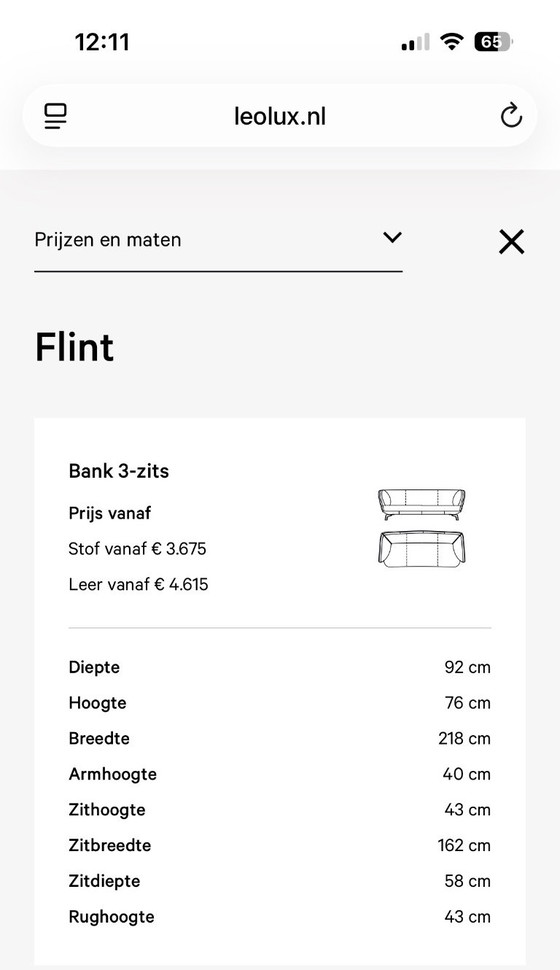The height and width of the screenshot is (970, 560).
Task: Select the Zitbreedte 162 cm value
Action: [x=464, y=845]
